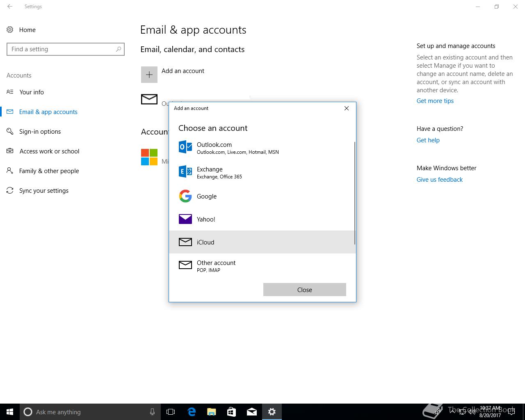Click the Exchange account icon

[x=185, y=171]
